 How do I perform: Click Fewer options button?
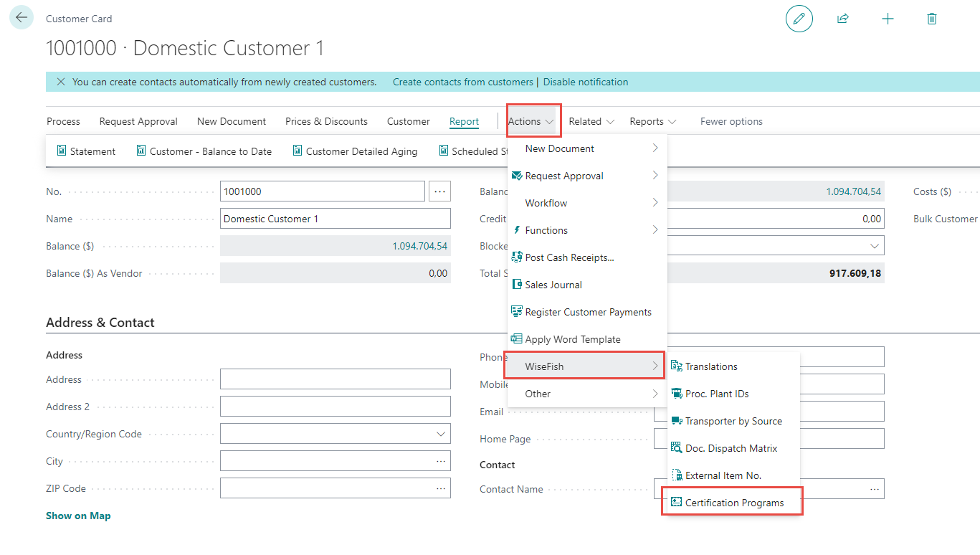731,121
